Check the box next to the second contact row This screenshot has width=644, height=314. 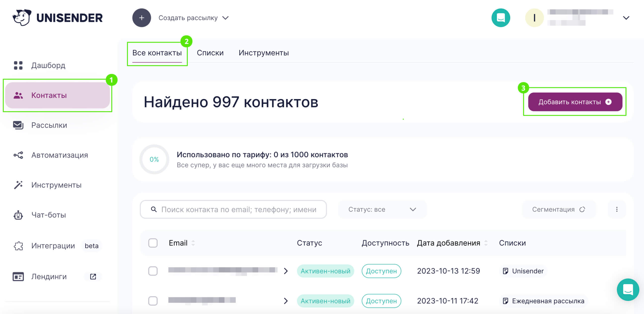153,301
